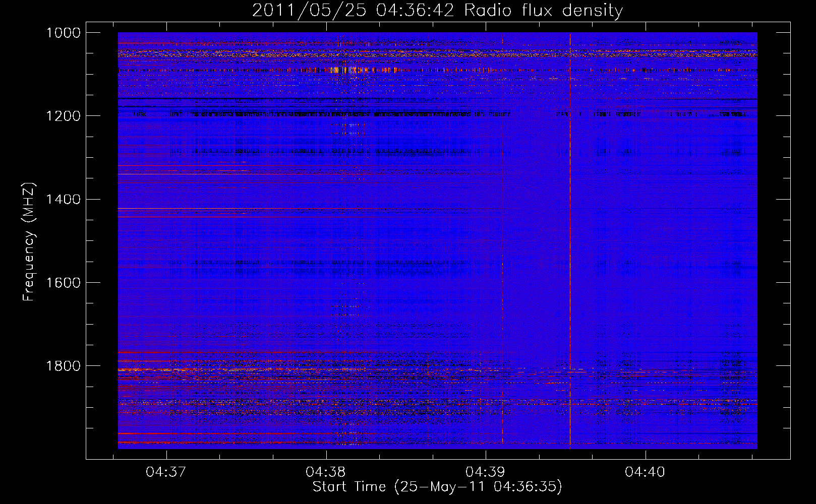Click the tall orange vertical spike after 04:39

pos(570,241)
